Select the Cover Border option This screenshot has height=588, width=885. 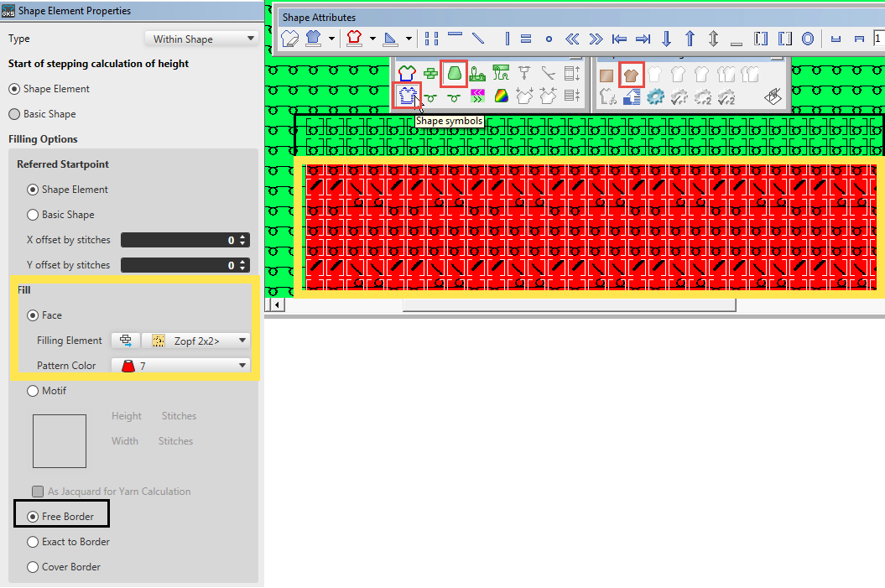(x=34, y=567)
